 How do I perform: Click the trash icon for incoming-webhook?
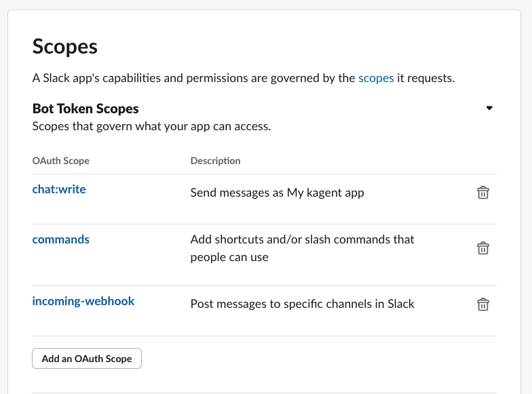tap(483, 304)
